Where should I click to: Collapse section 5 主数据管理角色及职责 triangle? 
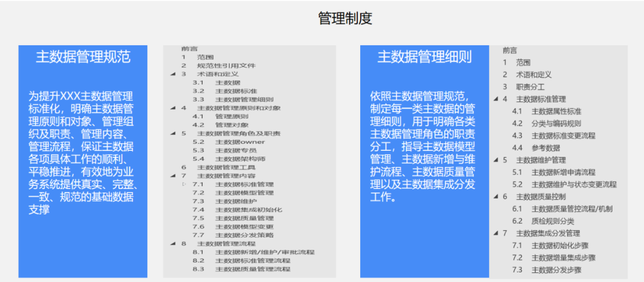[x=173, y=134]
